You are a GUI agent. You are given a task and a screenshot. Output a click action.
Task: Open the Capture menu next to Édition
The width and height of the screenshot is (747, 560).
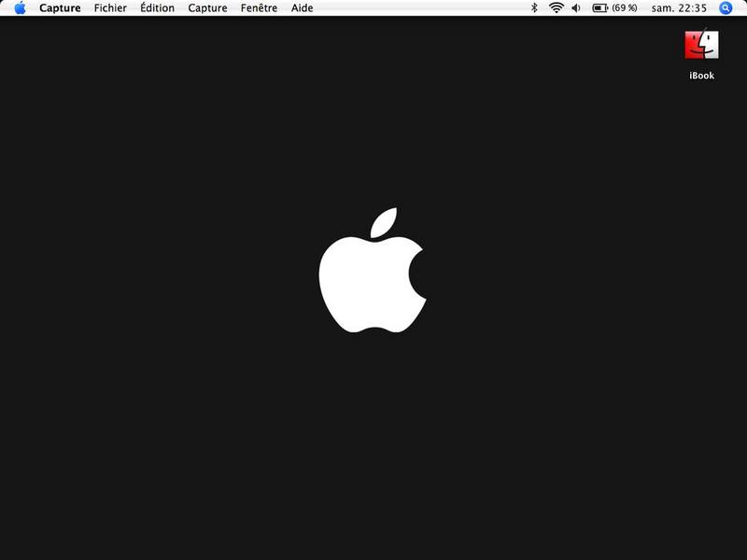(207, 8)
